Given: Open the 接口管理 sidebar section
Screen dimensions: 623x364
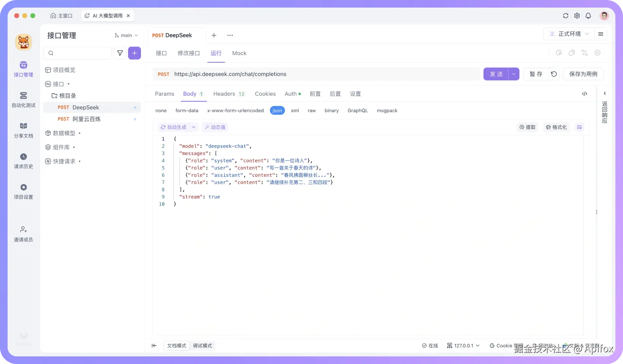Looking at the screenshot, I should click(24, 69).
